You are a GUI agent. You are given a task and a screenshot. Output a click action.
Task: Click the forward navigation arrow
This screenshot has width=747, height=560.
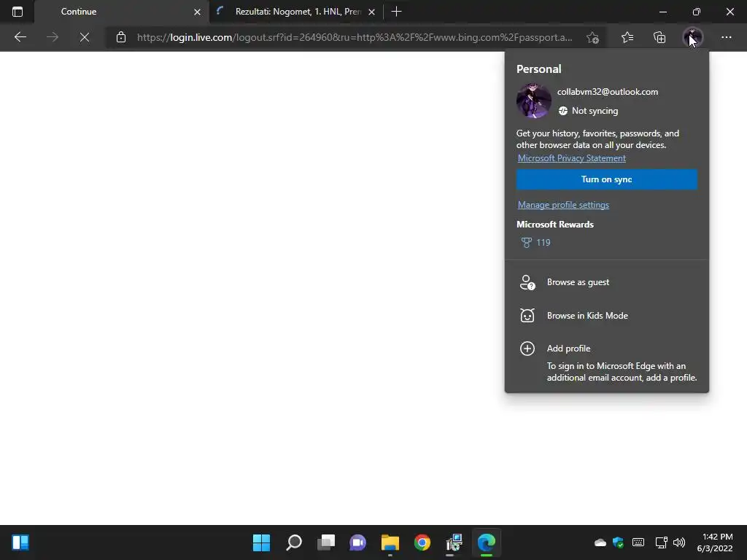click(53, 37)
